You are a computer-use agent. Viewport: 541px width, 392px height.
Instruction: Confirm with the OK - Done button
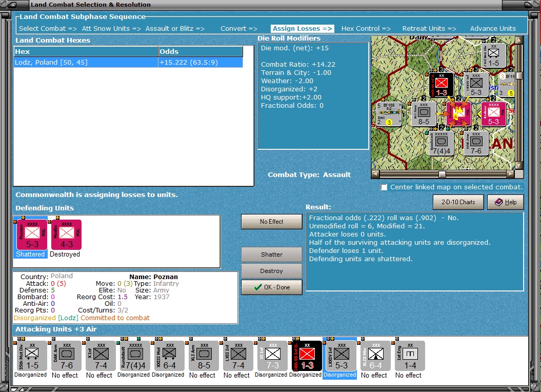tap(272, 287)
